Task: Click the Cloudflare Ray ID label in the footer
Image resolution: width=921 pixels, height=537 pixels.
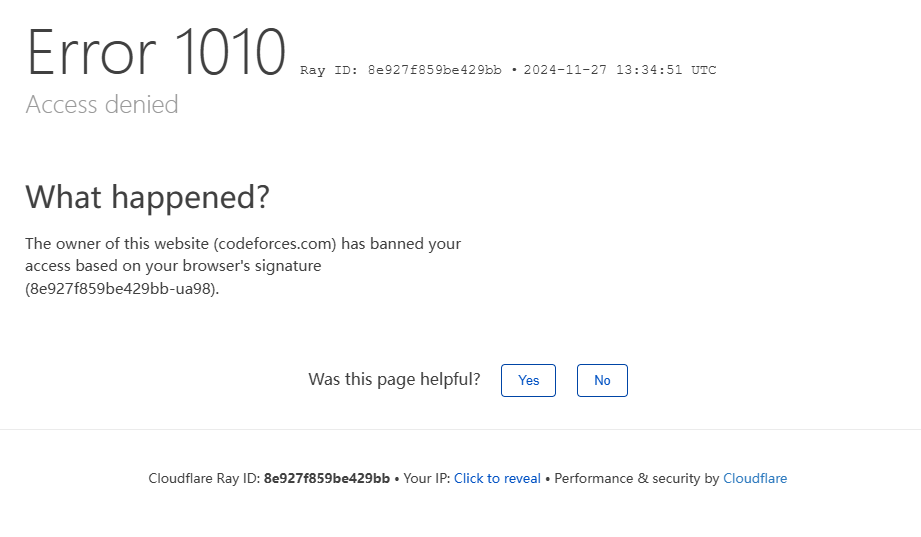Action: 204,478
